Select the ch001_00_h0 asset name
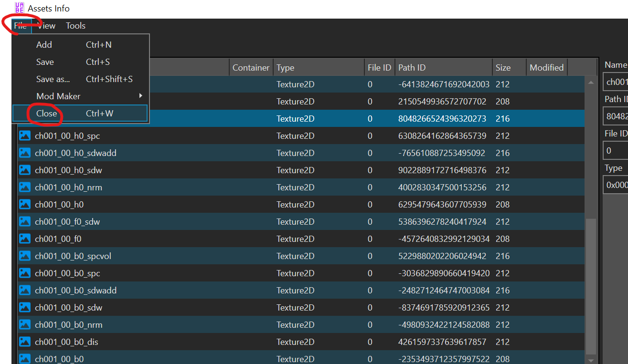 coord(59,205)
